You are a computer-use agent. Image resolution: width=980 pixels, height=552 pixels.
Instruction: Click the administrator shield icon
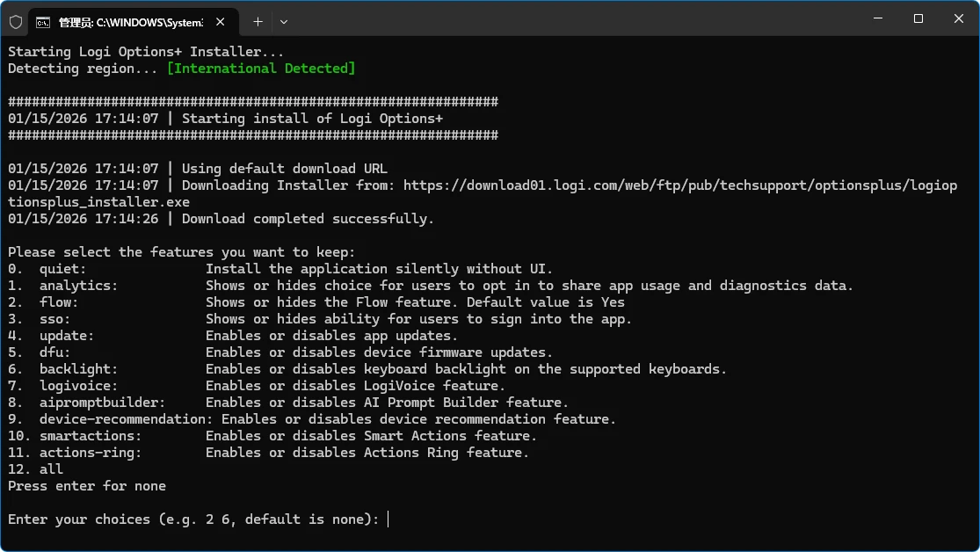click(16, 21)
